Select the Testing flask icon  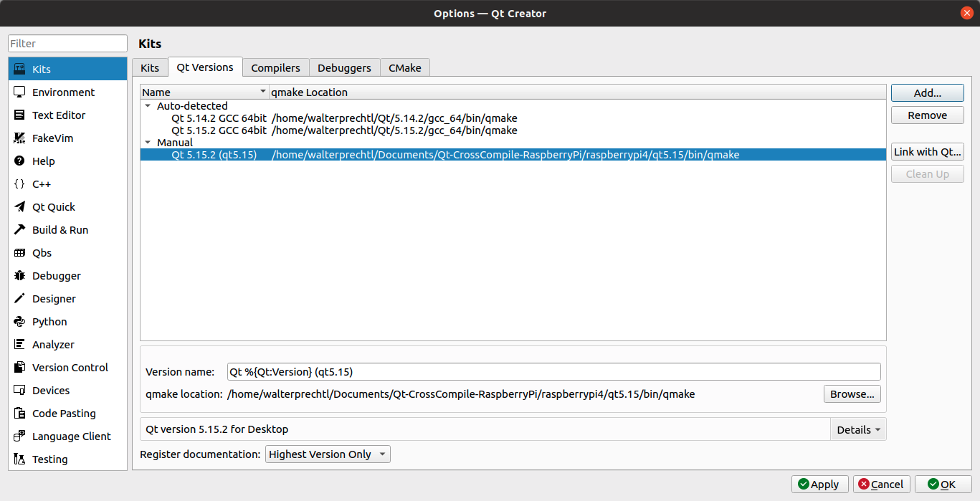(x=20, y=459)
